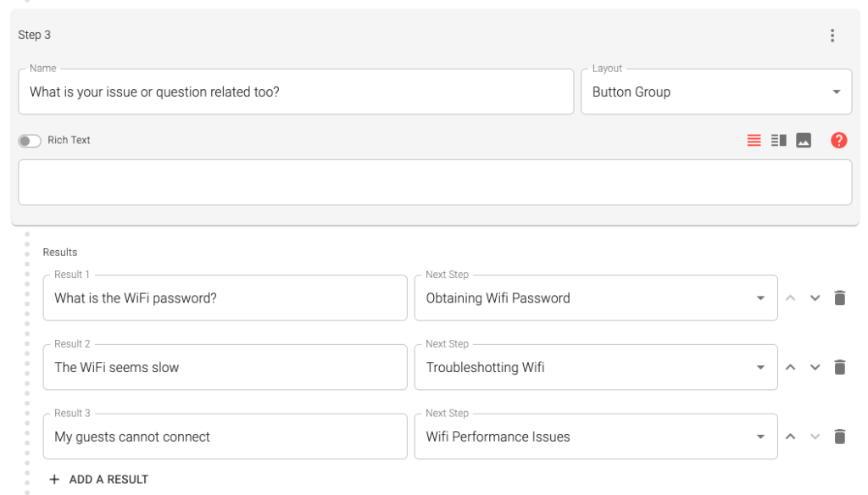The width and height of the screenshot is (868, 495).
Task: Move Result 2 down with the arrow
Action: [x=815, y=367]
